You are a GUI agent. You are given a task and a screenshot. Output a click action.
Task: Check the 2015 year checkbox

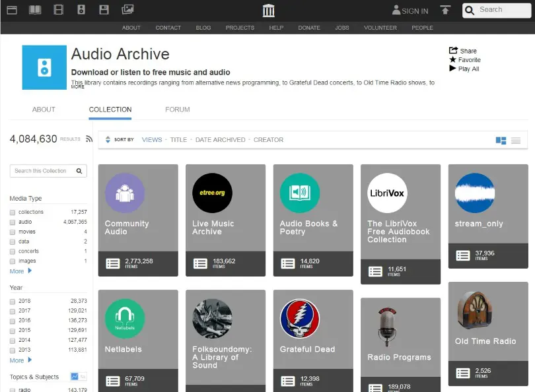13,331
